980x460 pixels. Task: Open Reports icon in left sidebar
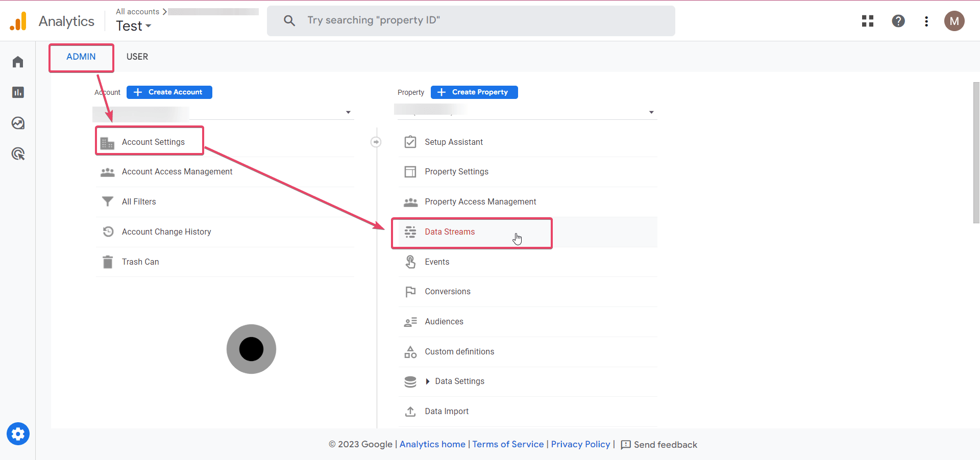[18, 92]
